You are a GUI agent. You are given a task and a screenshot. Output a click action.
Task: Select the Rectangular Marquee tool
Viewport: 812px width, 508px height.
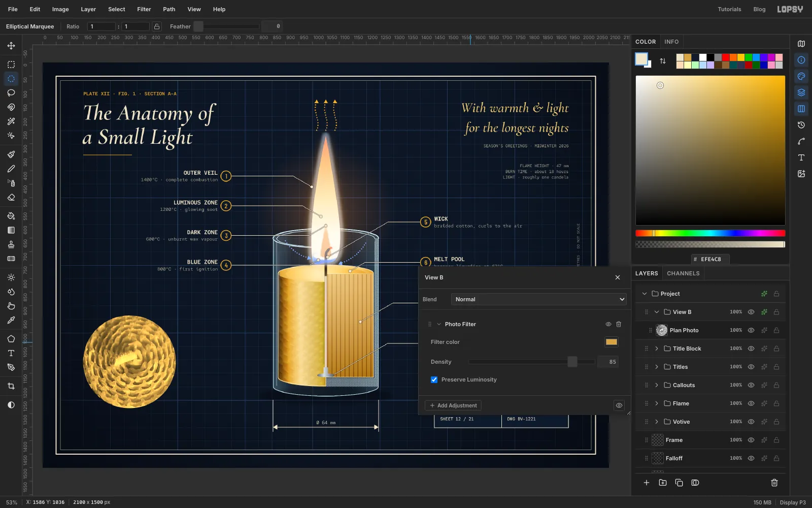click(x=11, y=65)
